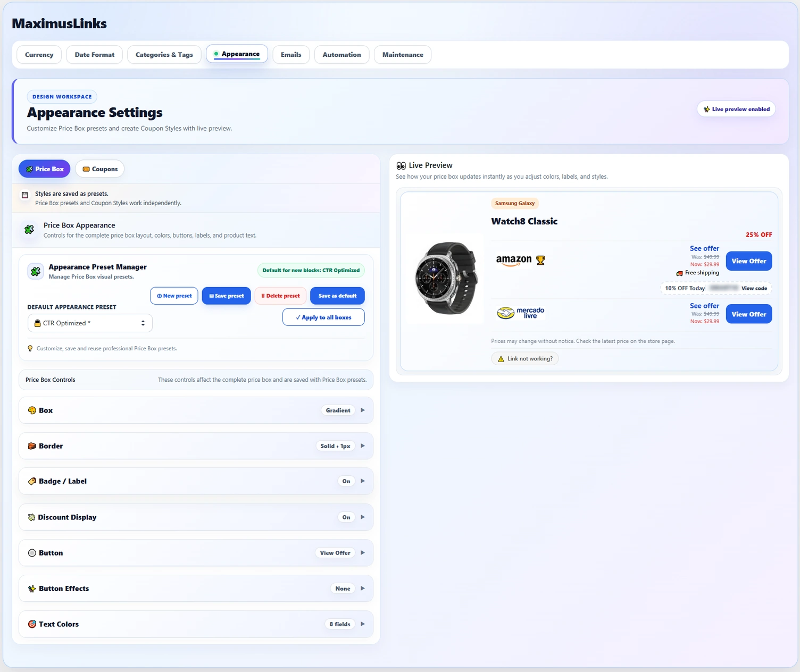Viewport: 800px width, 672px height.
Task: Open the Categories & Tags tab
Action: (x=164, y=55)
